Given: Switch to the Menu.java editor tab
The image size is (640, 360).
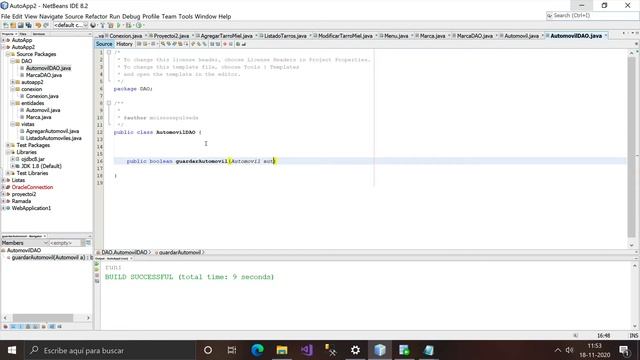Looking at the screenshot, I should [396, 36].
